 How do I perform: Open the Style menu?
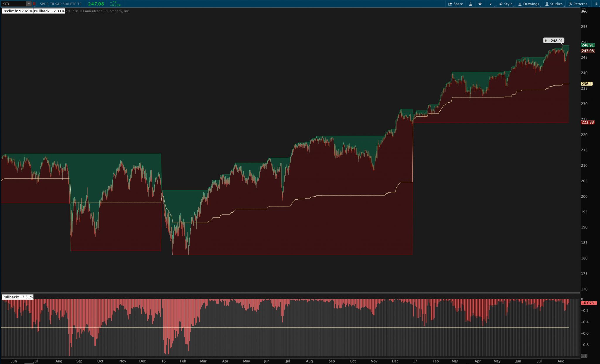pos(506,4)
